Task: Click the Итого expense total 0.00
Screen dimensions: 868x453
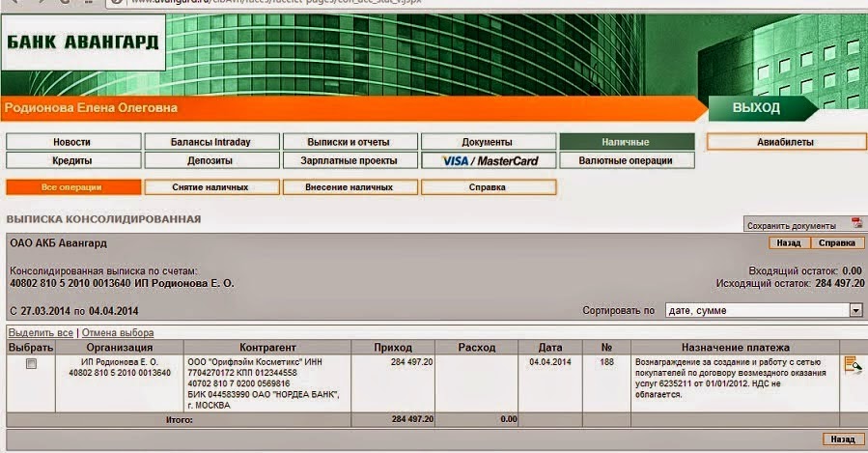Action: [x=509, y=419]
